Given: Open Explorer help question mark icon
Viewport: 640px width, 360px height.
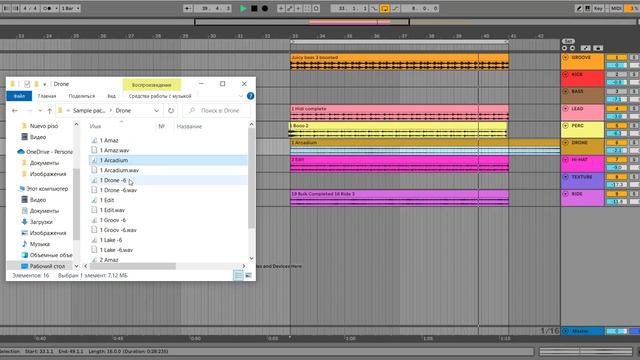Looking at the screenshot, I should click(x=250, y=96).
